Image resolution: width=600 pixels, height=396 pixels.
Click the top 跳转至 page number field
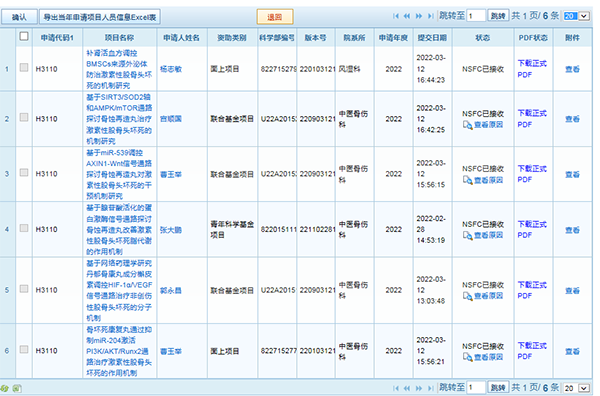(x=476, y=16)
